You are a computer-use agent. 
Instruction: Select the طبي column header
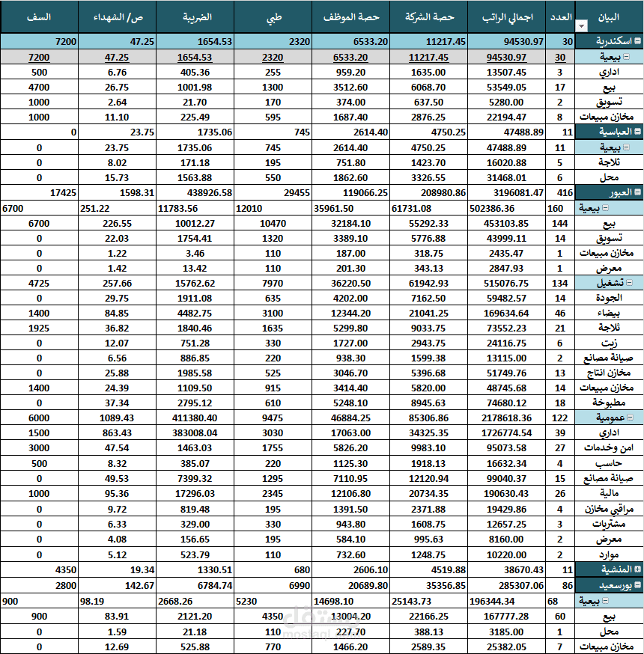pyautogui.click(x=273, y=16)
